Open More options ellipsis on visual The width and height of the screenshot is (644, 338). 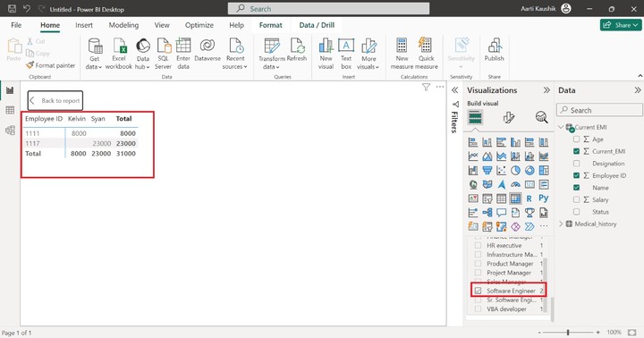pos(440,87)
